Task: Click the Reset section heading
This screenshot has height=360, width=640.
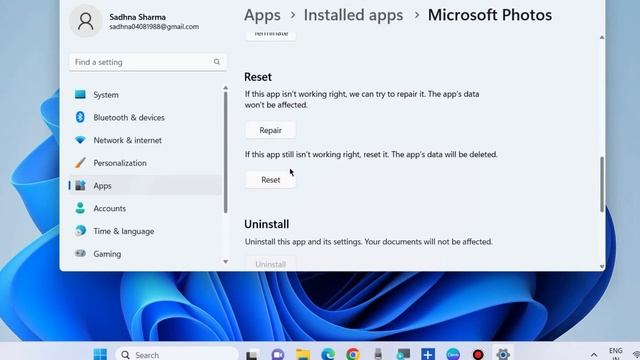Action: [258, 77]
